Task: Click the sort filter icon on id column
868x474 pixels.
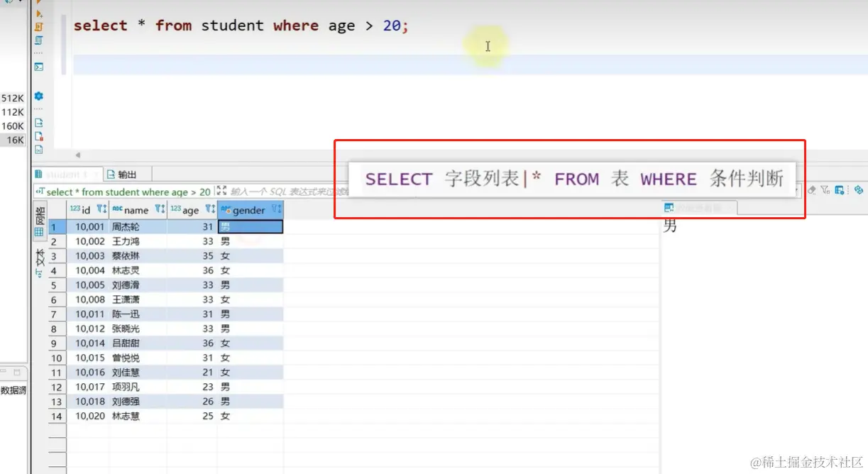Action: [x=101, y=209]
